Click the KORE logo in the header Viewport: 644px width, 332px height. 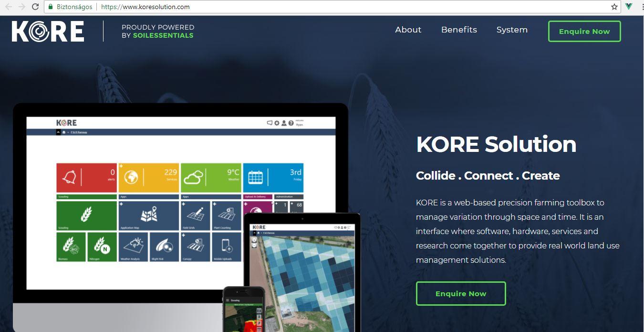pyautogui.click(x=48, y=31)
